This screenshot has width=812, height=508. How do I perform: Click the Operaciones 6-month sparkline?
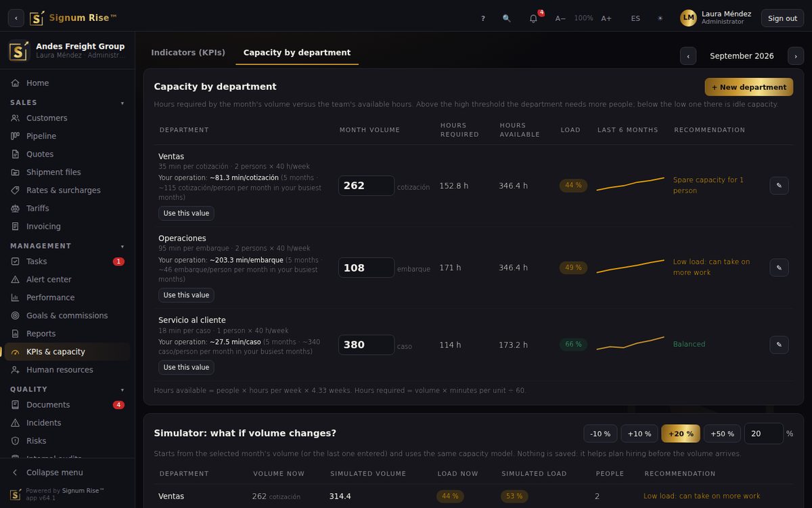630,266
